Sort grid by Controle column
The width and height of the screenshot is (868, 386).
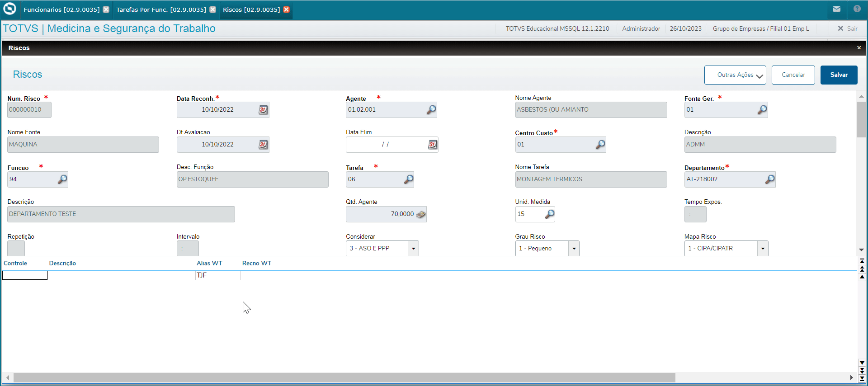pyautogui.click(x=15, y=264)
